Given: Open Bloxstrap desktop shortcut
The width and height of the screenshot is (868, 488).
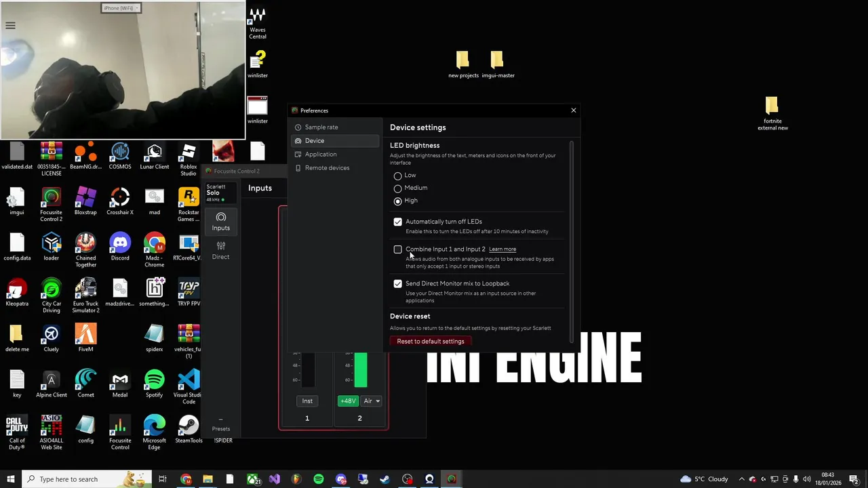Looking at the screenshot, I should coord(85,202).
